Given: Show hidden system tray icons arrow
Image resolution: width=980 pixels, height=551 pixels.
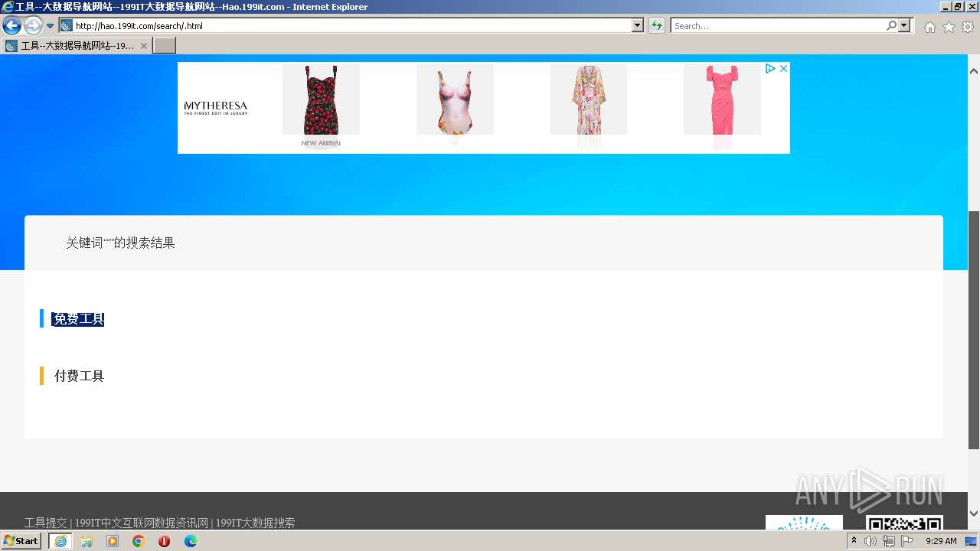Looking at the screenshot, I should [854, 541].
